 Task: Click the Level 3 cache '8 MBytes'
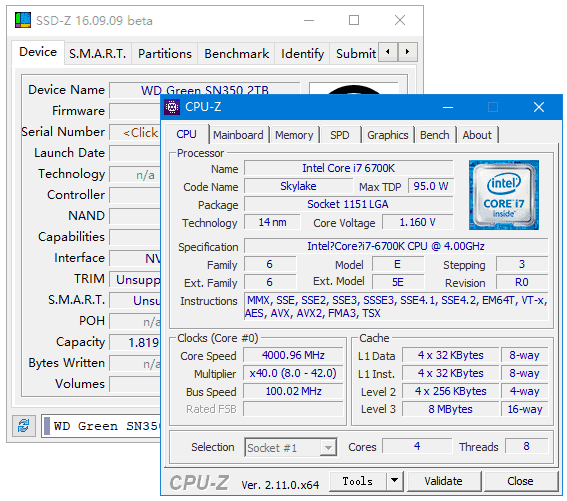point(451,409)
